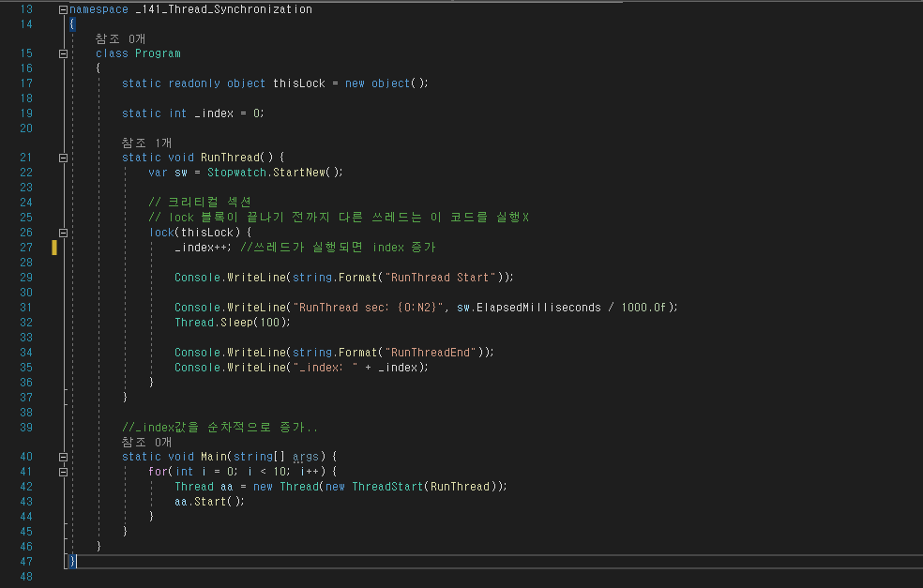
Task: Collapse the for loop block at line 41
Action: tap(63, 472)
